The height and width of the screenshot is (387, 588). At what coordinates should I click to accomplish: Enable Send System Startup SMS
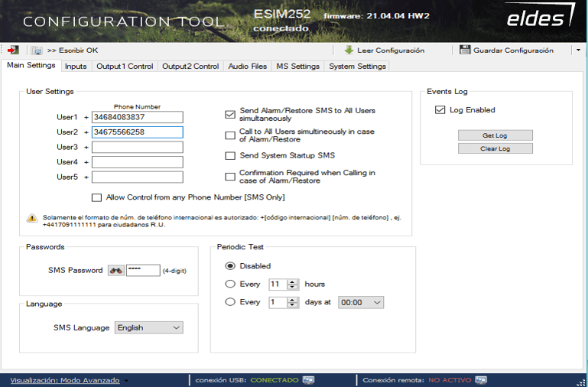pyautogui.click(x=230, y=155)
